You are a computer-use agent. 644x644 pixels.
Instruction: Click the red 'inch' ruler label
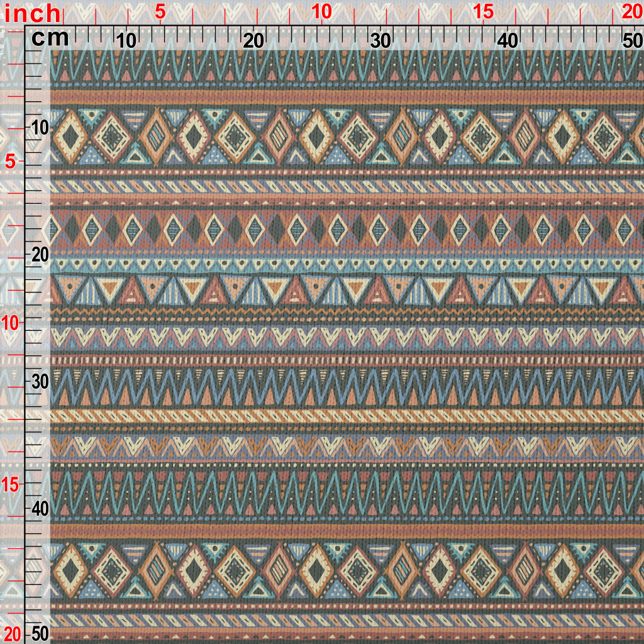[33, 13]
